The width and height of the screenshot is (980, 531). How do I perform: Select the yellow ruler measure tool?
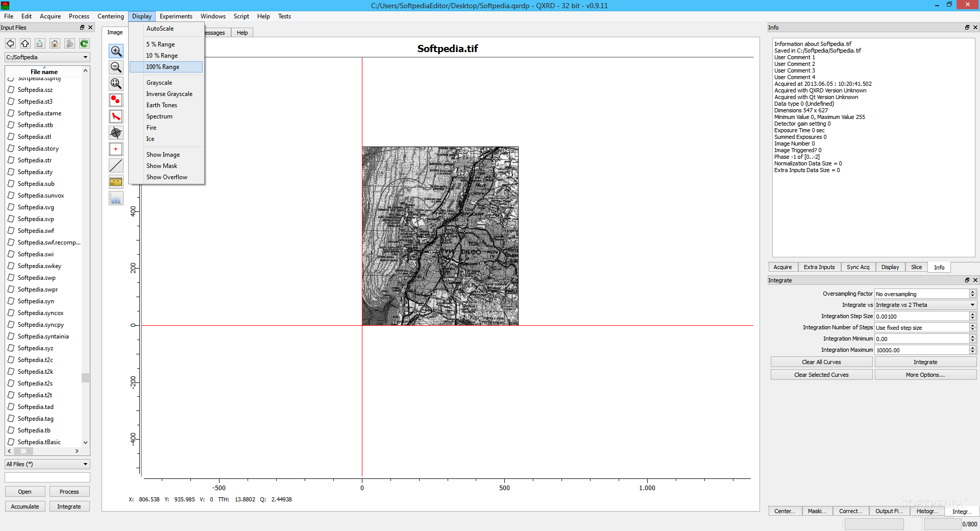[116, 182]
